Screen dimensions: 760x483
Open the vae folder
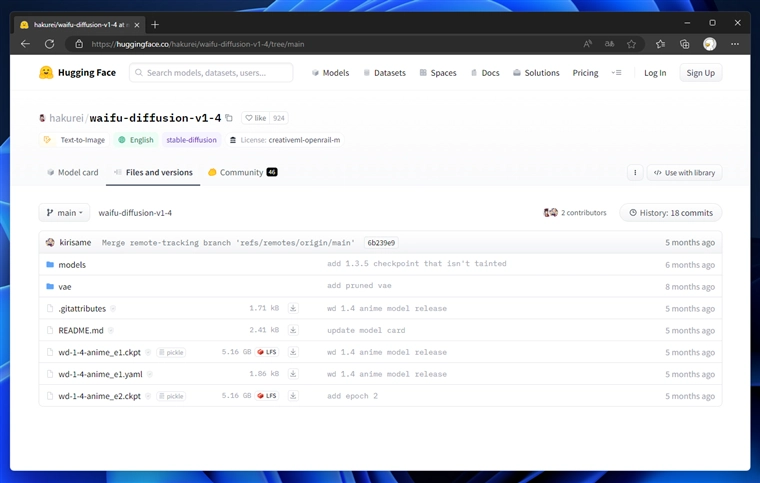pyautogui.click(x=65, y=287)
